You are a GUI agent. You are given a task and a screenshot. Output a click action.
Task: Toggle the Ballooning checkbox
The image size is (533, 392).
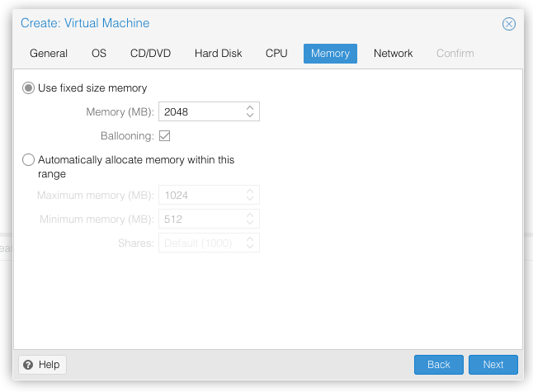164,135
